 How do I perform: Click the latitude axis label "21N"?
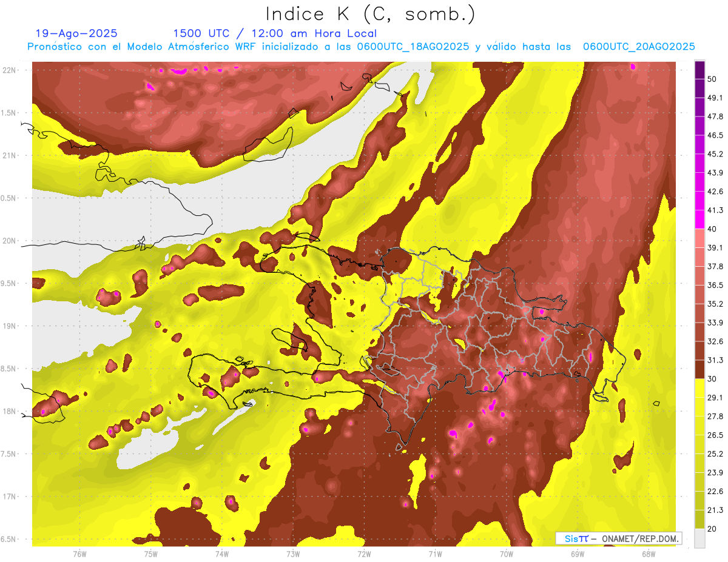9,155
